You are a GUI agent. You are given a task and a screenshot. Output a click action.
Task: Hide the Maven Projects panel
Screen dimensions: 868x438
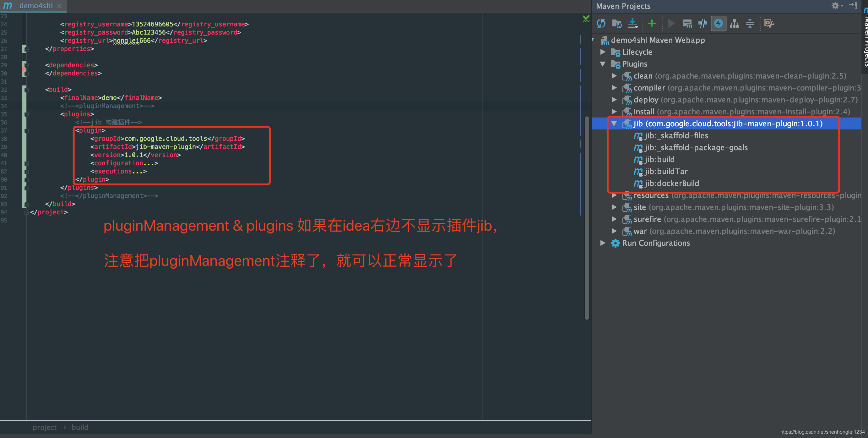(x=853, y=6)
